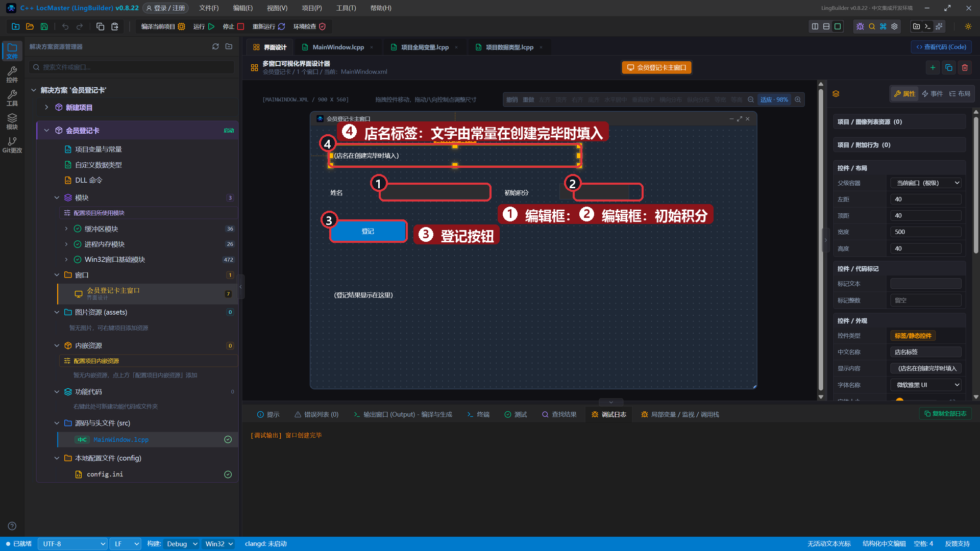
Task: Open the 项目(P) menu
Action: [311, 8]
